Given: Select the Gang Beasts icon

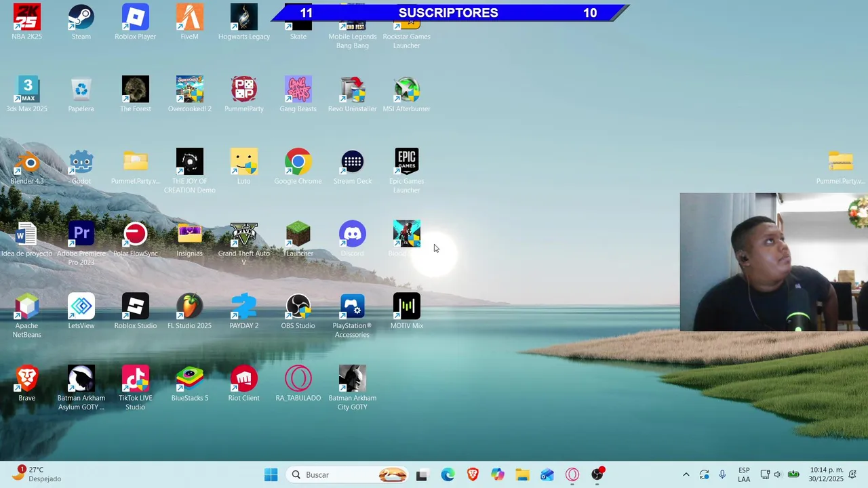Looking at the screenshot, I should (x=298, y=90).
